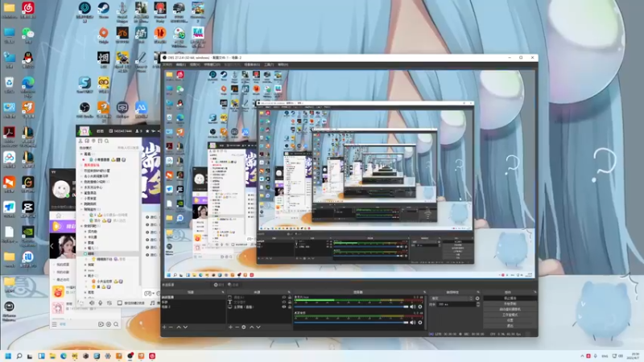Toggle visibility eye of text source in OBS
This screenshot has width=644, height=362.
[x=284, y=302]
